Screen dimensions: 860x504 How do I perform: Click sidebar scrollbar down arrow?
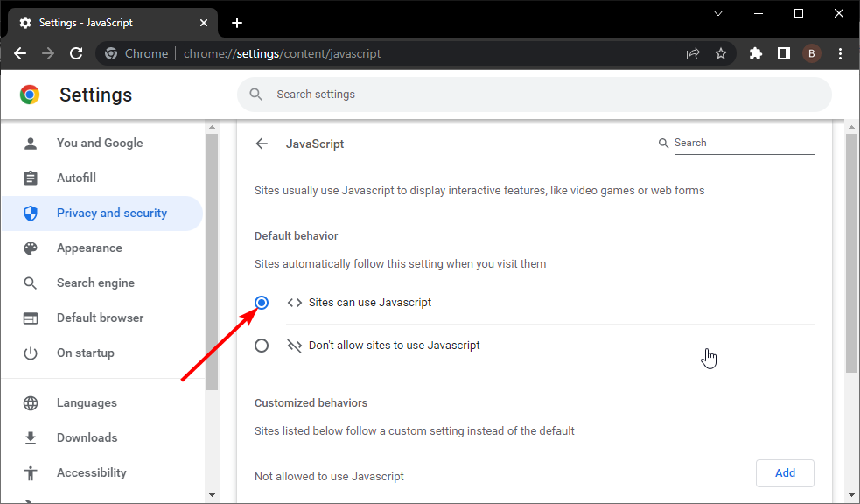pos(213,495)
